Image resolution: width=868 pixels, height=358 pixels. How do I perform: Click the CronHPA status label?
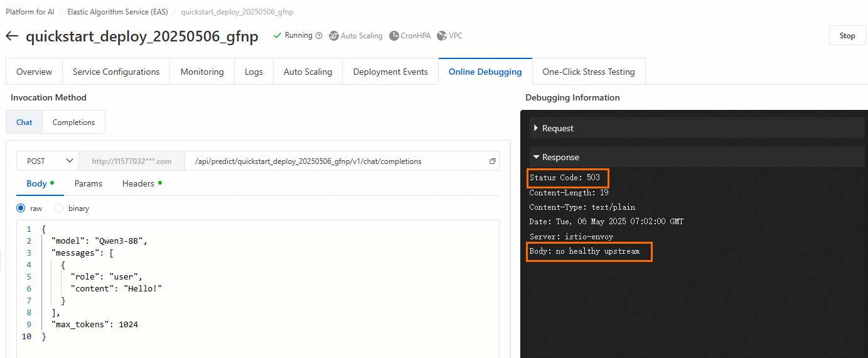(x=416, y=36)
